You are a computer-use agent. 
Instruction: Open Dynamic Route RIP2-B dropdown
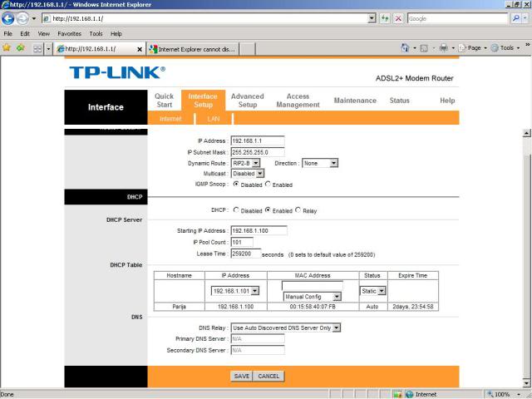point(245,163)
